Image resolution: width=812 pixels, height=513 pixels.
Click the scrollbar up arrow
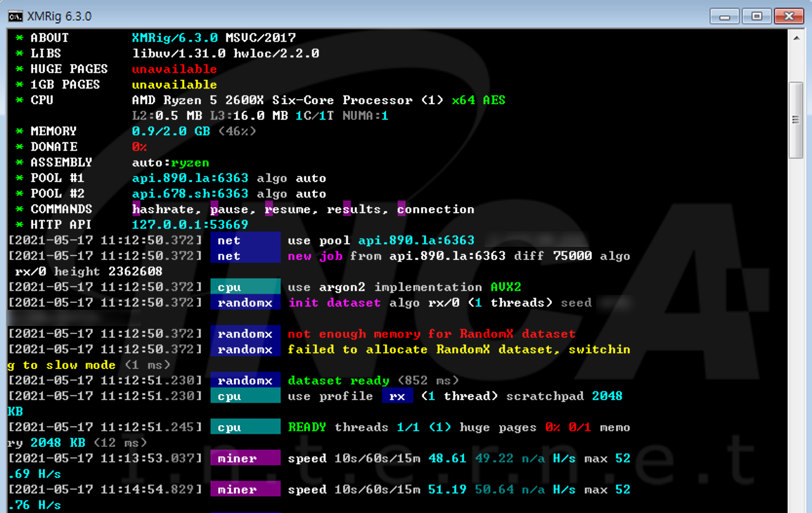coord(796,38)
